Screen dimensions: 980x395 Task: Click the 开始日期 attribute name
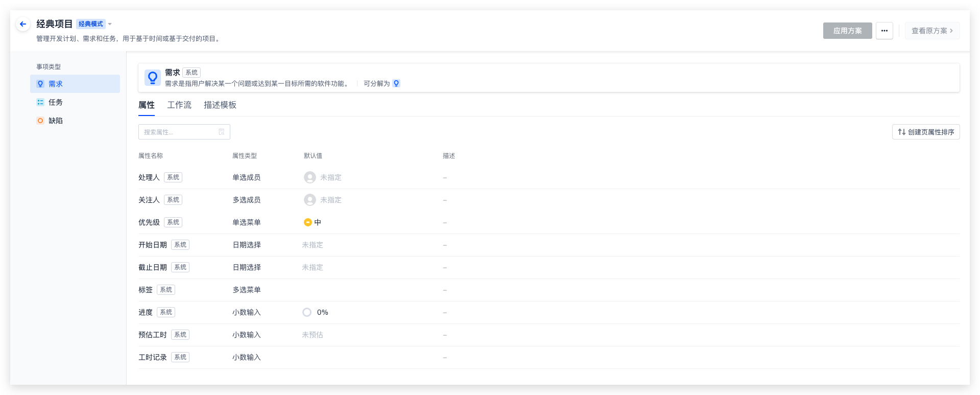click(x=153, y=245)
